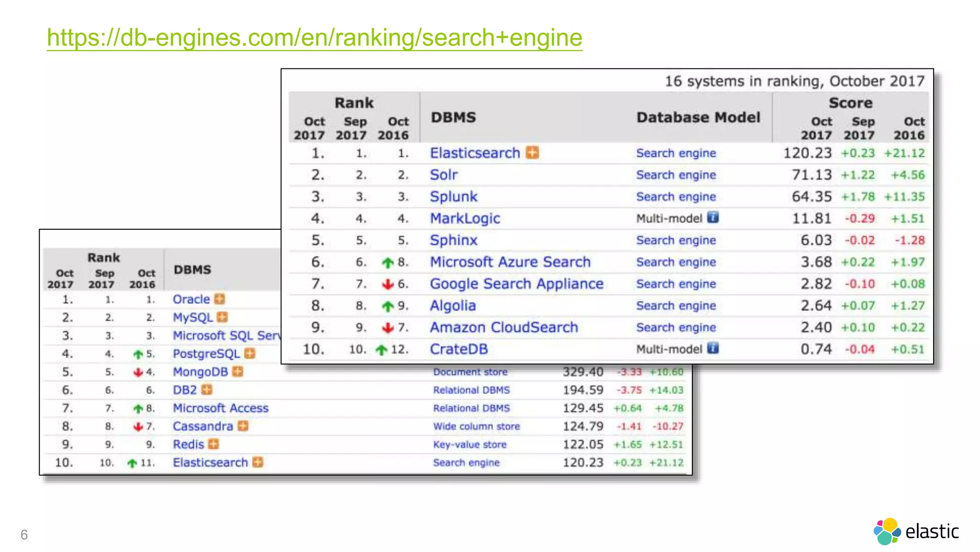Click the plus icon next to PostgreSQL

tap(249, 353)
